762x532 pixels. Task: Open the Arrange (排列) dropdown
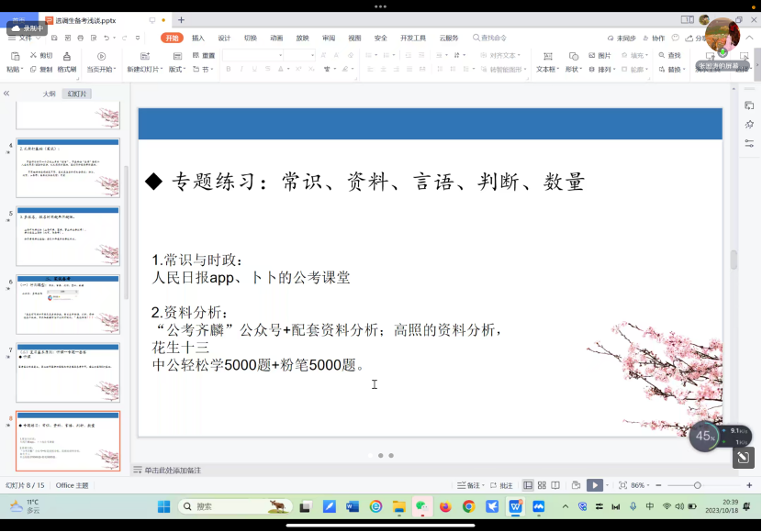(x=602, y=70)
